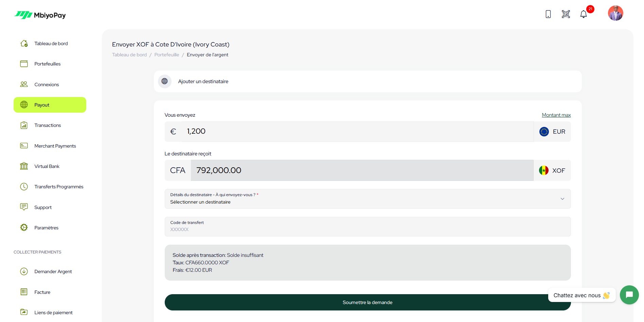Click the MbiyoPay logo
This screenshot has width=644, height=322.
pyautogui.click(x=40, y=15)
